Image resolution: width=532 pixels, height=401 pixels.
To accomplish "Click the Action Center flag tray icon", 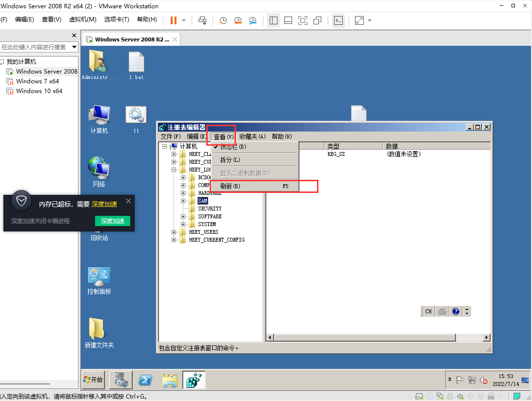I will [460, 380].
